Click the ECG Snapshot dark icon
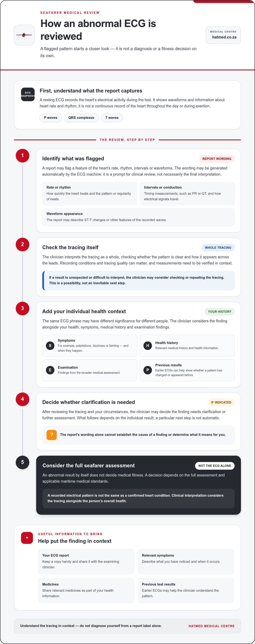The height and width of the screenshot is (644, 255). pos(28,94)
